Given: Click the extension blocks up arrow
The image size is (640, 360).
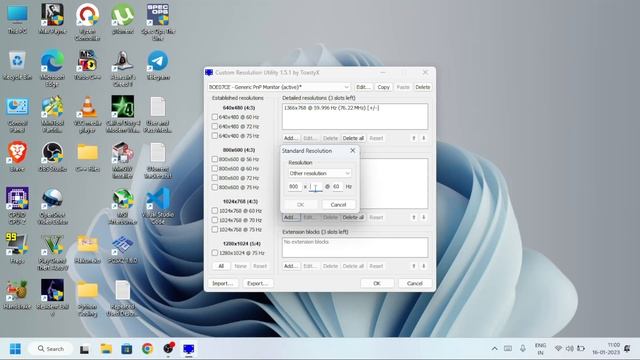Looking at the screenshot, I should [x=414, y=266].
